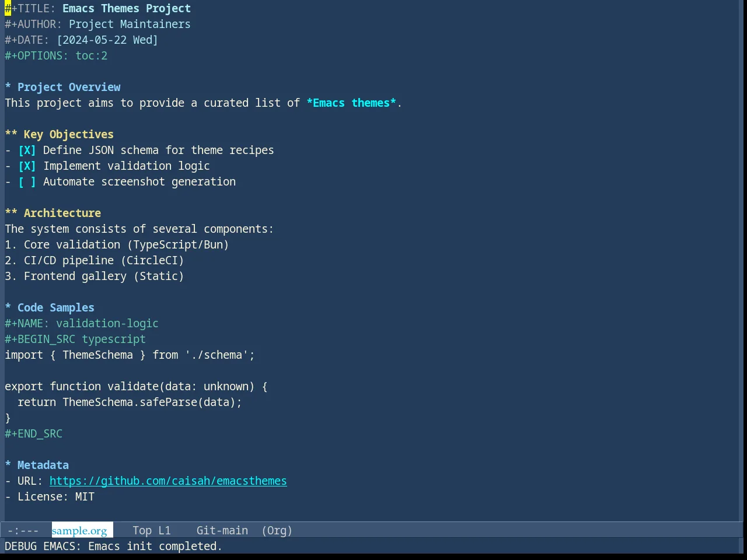
Task: Toggle the 'Define JSON schema' checkbox
Action: pos(27,150)
